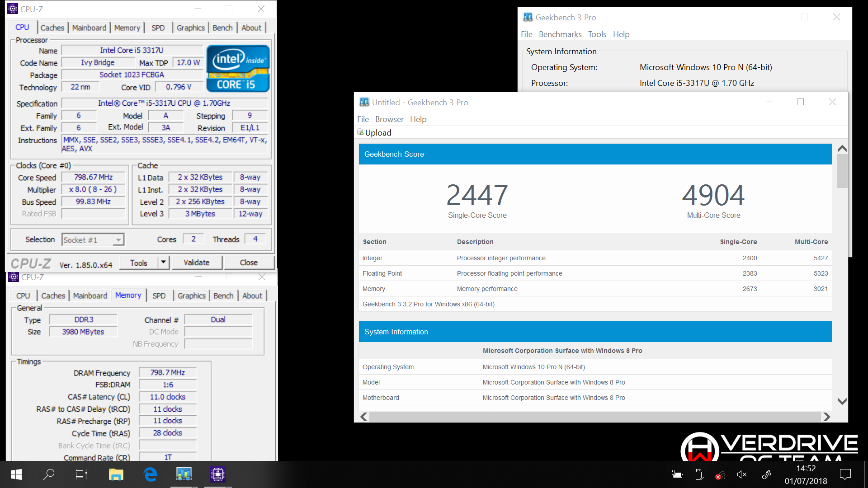Click horizontal scrollbar right arrow
The image size is (868, 488).
click(827, 417)
